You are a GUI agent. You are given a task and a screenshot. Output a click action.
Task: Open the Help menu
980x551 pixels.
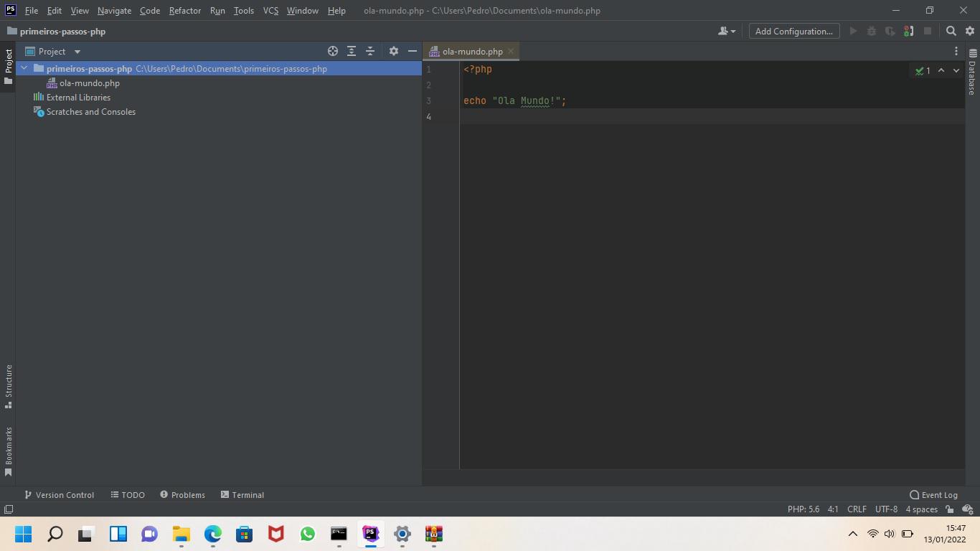pyautogui.click(x=336, y=11)
